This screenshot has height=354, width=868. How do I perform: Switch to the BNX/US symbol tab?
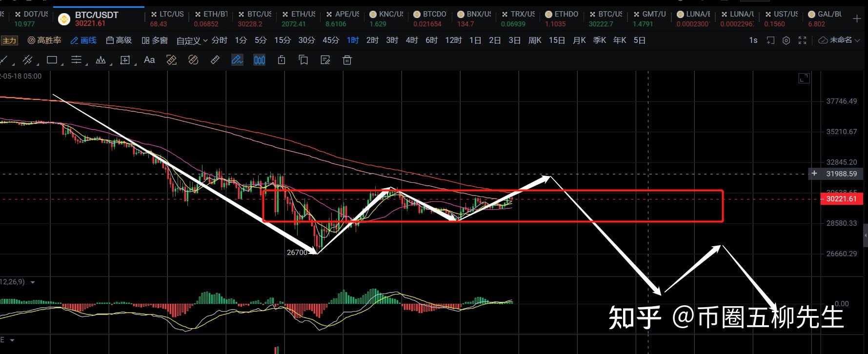pos(474,19)
